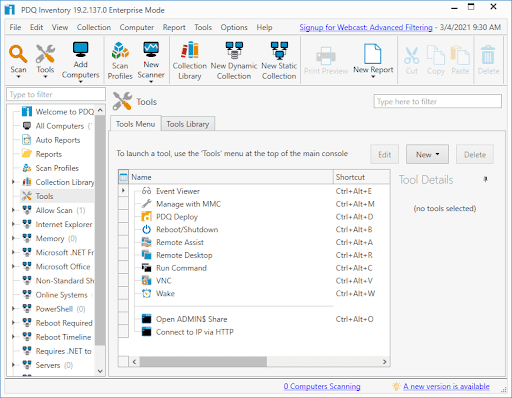The height and width of the screenshot is (398, 512).
Task: Create a New Static Collection
Action: 279,51
